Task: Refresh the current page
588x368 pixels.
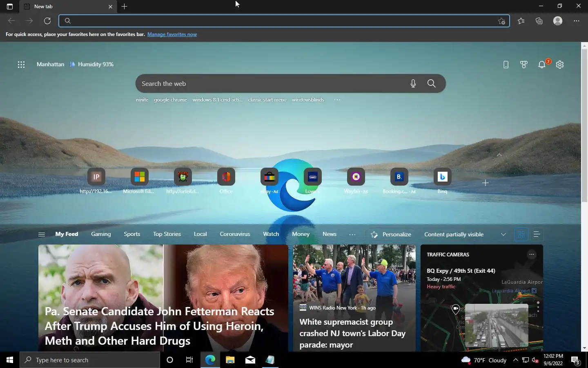Action: click(47, 21)
